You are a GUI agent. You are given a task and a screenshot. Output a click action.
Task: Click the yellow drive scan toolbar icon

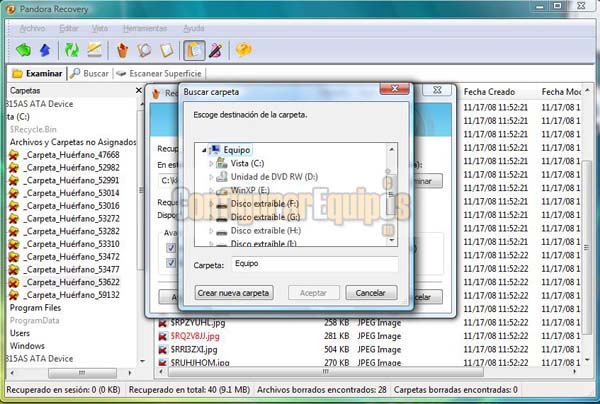click(x=94, y=50)
